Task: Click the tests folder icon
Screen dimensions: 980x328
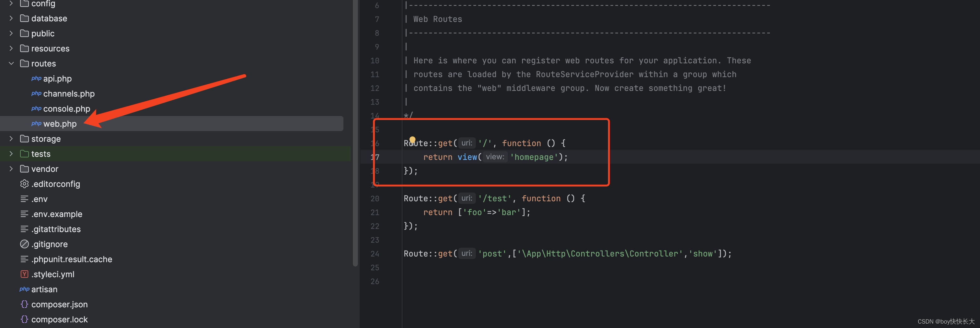Action: point(24,154)
